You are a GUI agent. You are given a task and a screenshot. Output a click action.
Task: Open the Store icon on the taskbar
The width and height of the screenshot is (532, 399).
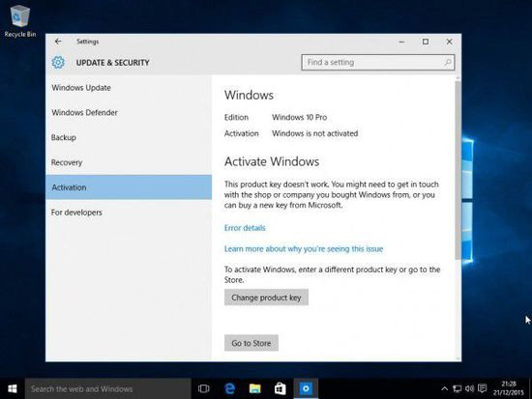tap(280, 388)
